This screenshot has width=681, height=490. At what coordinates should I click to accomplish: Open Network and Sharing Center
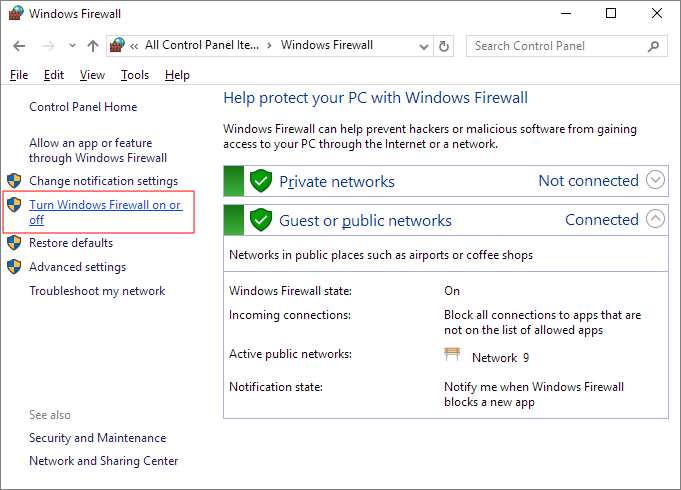tap(104, 461)
